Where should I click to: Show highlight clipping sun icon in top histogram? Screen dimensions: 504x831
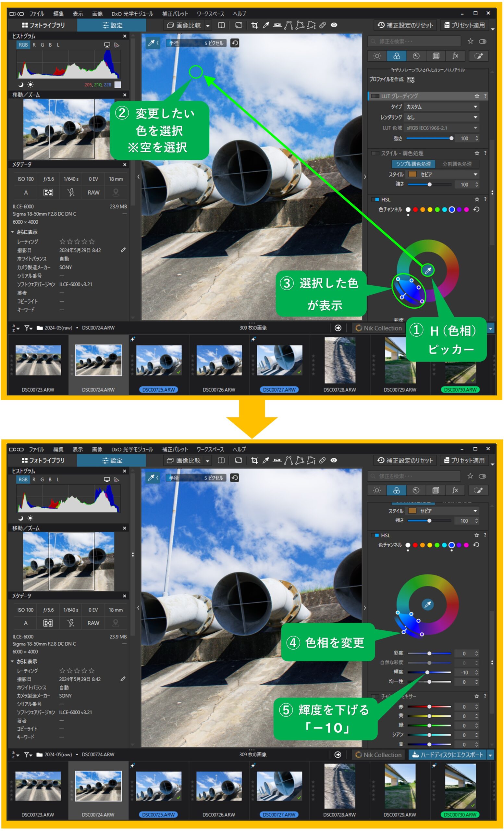pyautogui.click(x=30, y=84)
